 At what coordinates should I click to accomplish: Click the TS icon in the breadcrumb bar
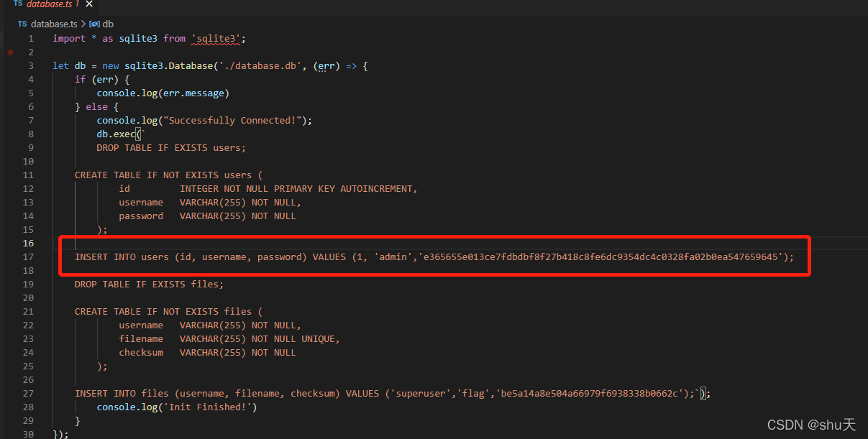[x=22, y=24]
